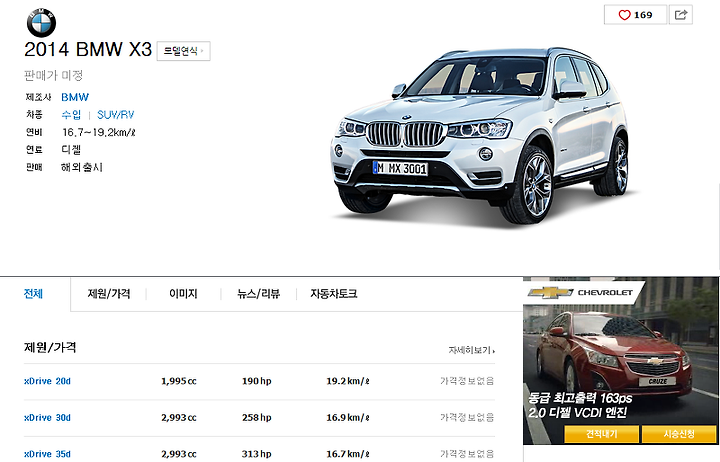Click the 313hp power value
The height and width of the screenshot is (462, 720).
point(257,454)
